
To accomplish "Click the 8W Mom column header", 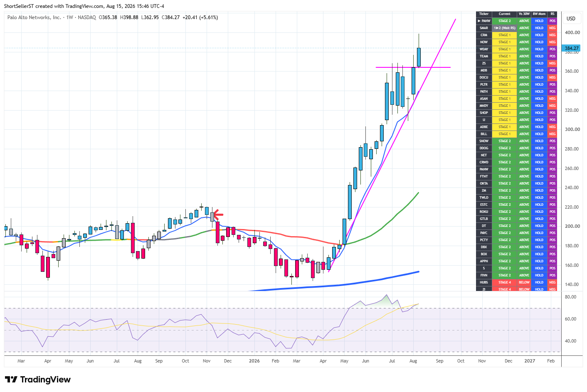I will pyautogui.click(x=539, y=14).
